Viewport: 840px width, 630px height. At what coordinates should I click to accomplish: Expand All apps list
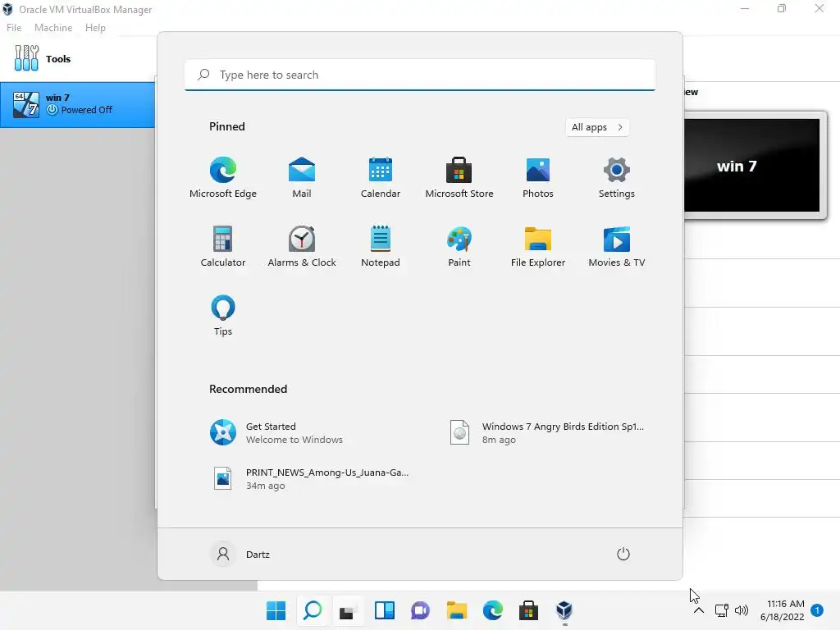click(597, 127)
